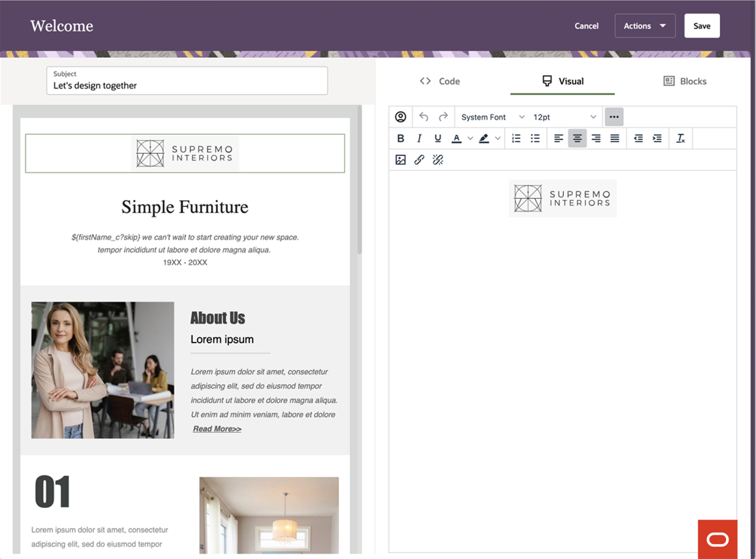Image resolution: width=756 pixels, height=559 pixels.
Task: Toggle underline formatting
Action: coord(438,138)
